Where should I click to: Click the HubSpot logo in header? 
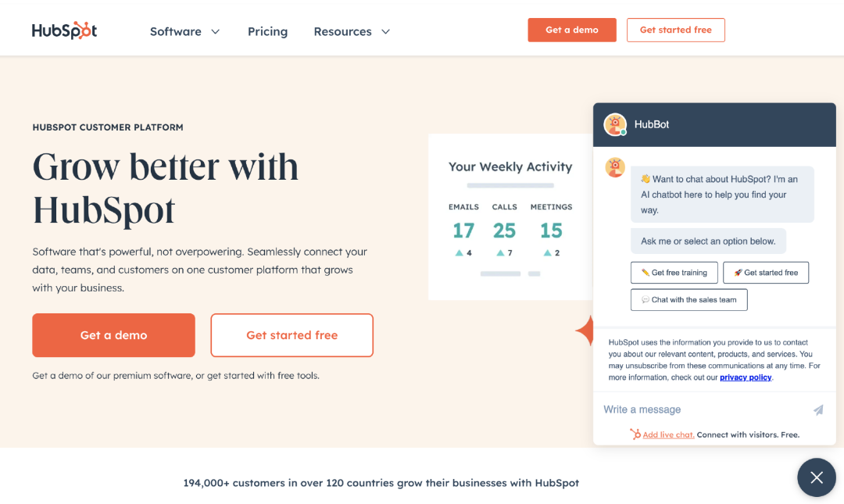pyautogui.click(x=65, y=30)
